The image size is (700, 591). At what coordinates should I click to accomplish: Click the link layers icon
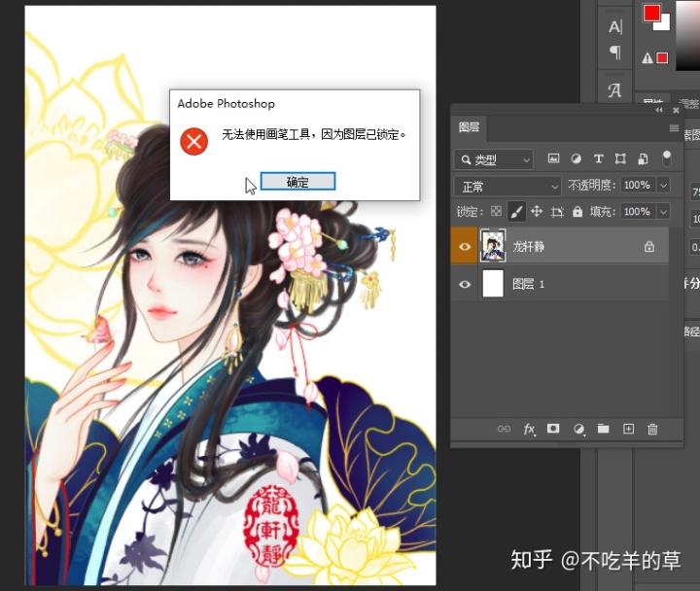pyautogui.click(x=504, y=429)
